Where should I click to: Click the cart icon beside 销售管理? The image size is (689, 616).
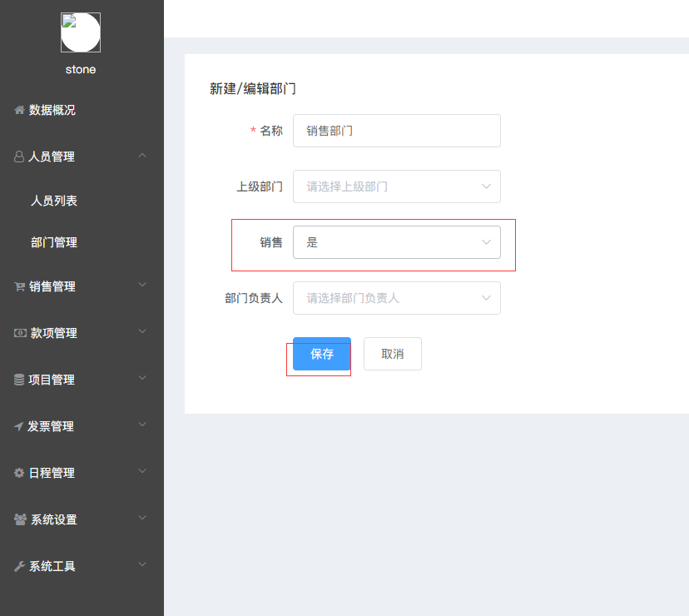click(19, 286)
